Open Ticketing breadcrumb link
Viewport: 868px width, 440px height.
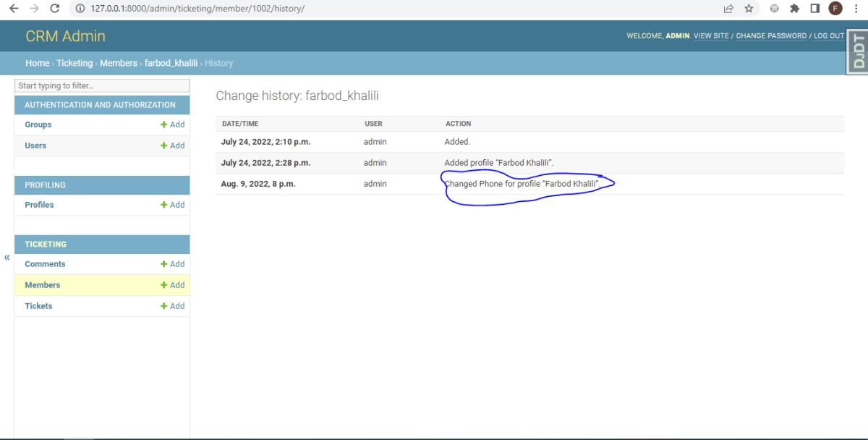(75, 63)
